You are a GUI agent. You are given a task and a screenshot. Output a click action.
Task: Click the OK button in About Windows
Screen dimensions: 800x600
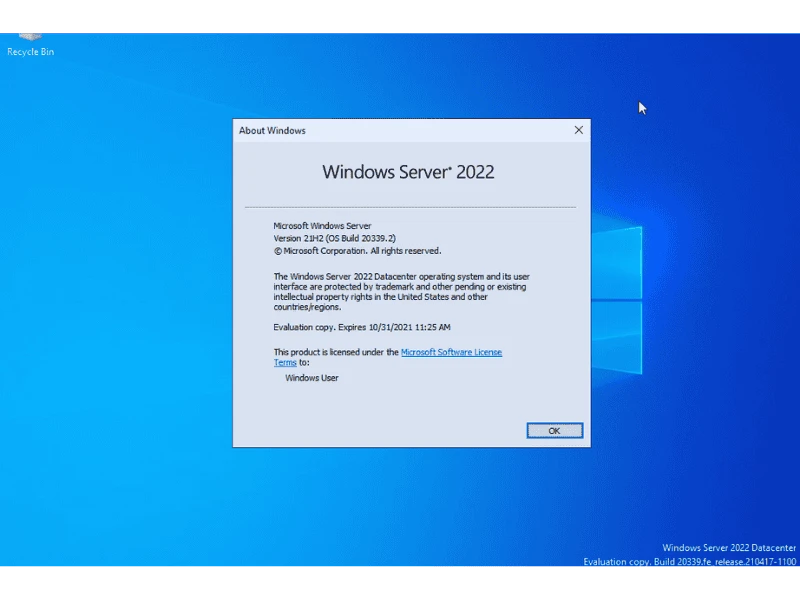pos(555,431)
